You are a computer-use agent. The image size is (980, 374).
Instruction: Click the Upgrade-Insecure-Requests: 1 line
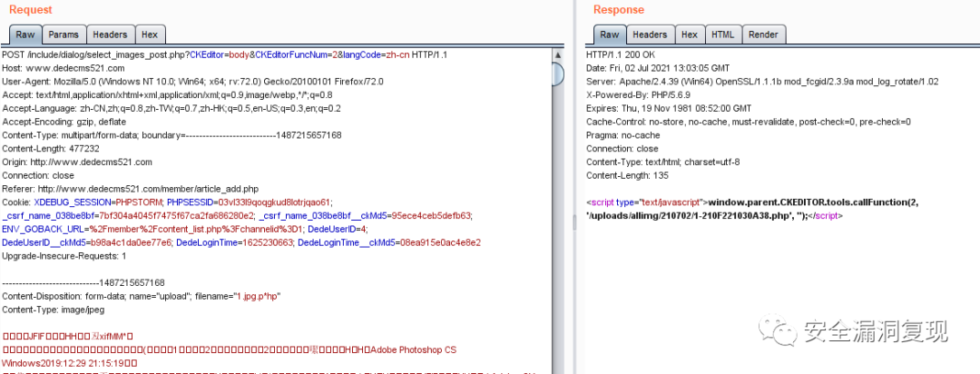tap(64, 256)
